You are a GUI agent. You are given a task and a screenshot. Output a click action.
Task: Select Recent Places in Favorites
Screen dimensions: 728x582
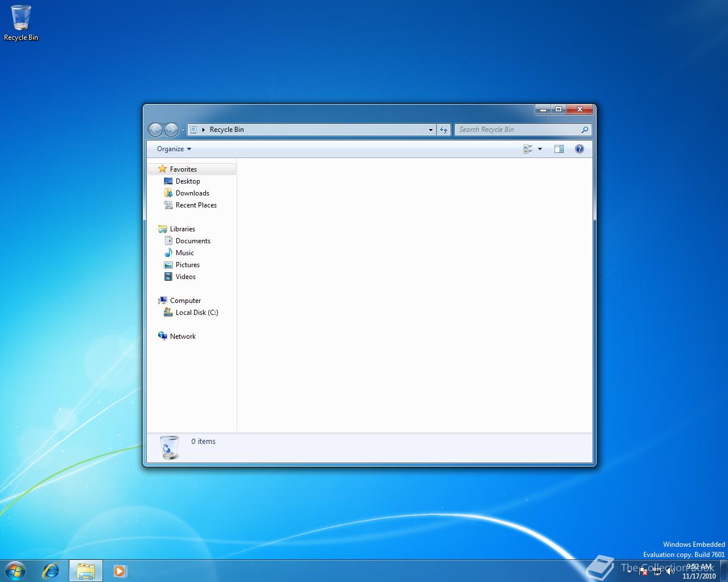coord(196,205)
